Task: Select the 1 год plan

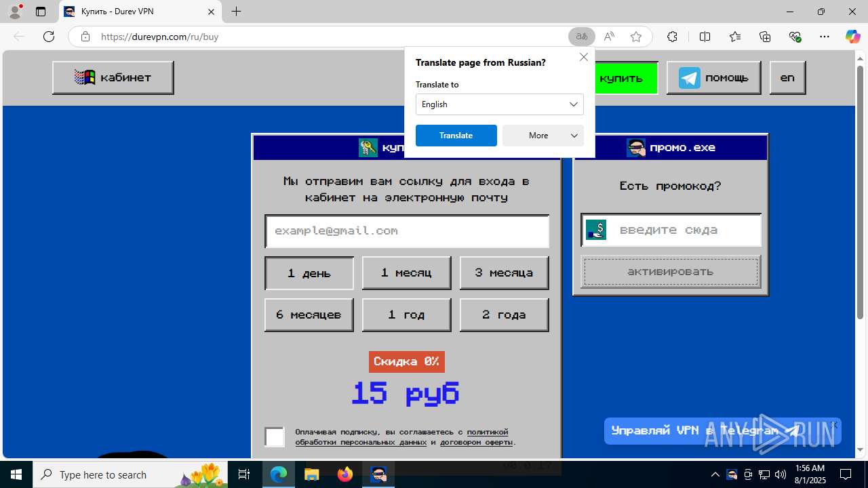Action: tap(406, 314)
